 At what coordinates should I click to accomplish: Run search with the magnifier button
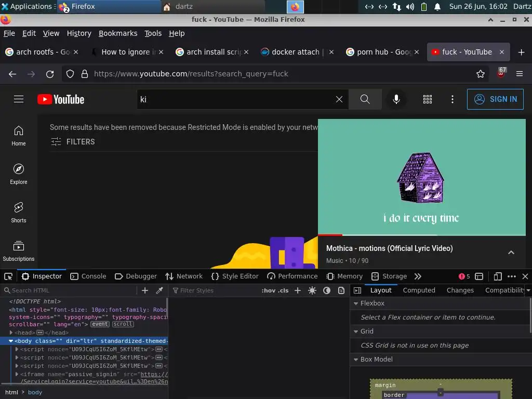365,99
